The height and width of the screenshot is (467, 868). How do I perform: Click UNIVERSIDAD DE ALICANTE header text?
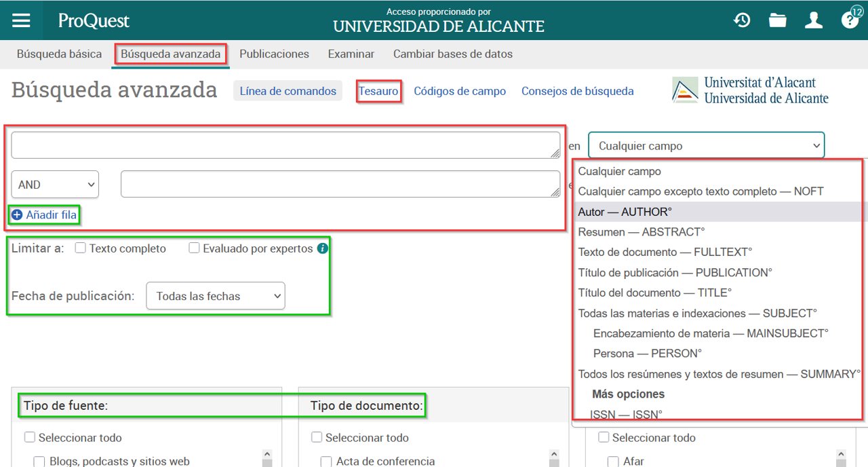[x=439, y=26]
